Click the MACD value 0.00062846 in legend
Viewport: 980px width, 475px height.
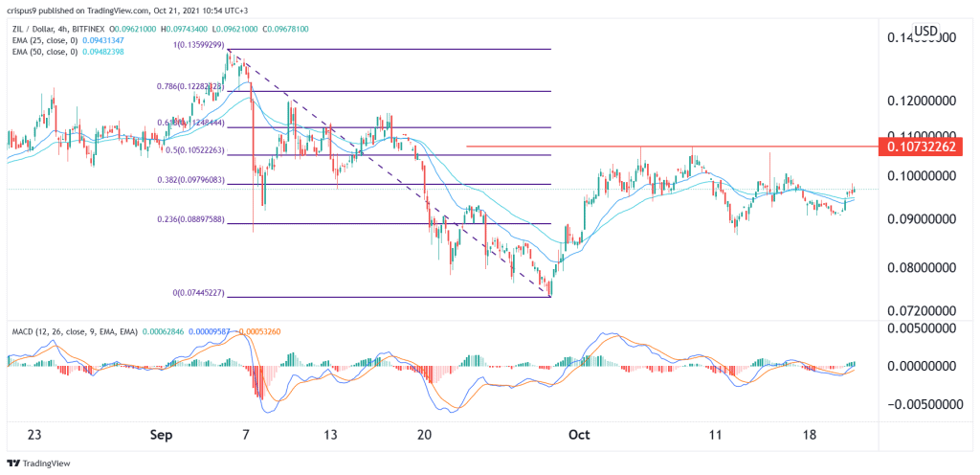165,330
